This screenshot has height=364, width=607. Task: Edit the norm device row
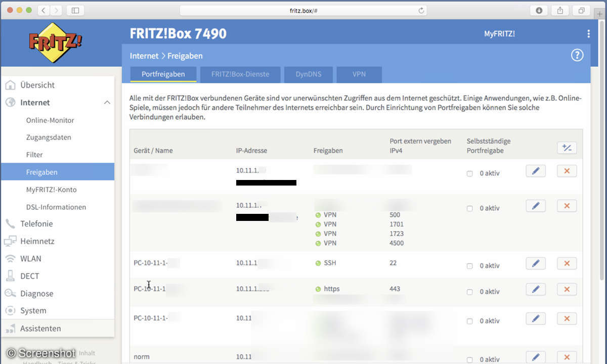tap(536, 357)
